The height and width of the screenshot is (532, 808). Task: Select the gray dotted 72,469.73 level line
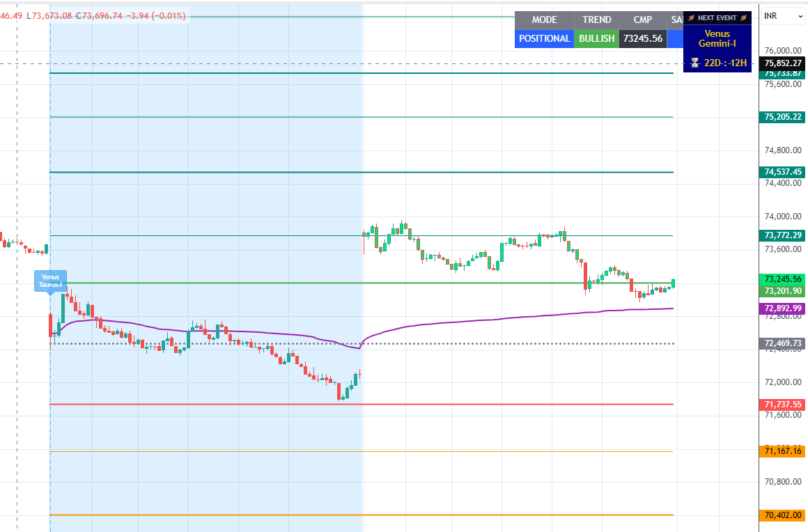click(x=362, y=343)
